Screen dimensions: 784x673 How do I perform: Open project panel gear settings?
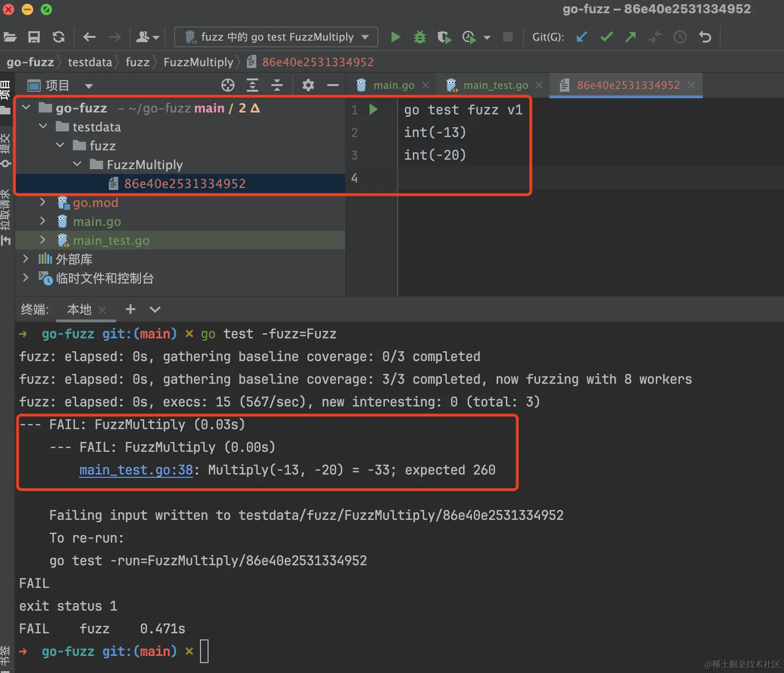[308, 85]
